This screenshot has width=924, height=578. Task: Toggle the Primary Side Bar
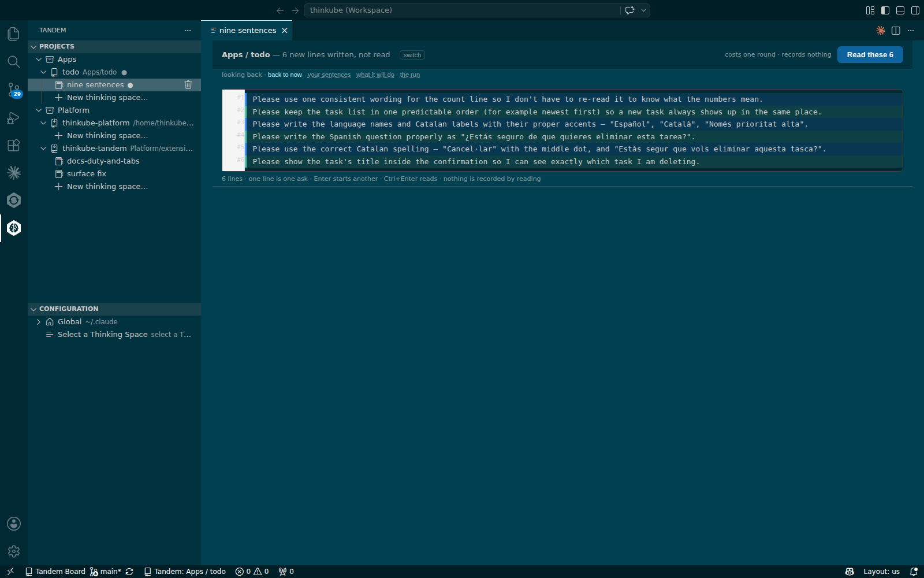[x=885, y=10]
